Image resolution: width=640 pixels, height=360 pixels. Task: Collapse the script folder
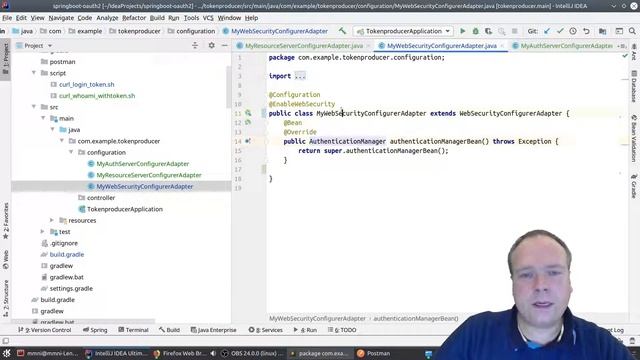34,73
